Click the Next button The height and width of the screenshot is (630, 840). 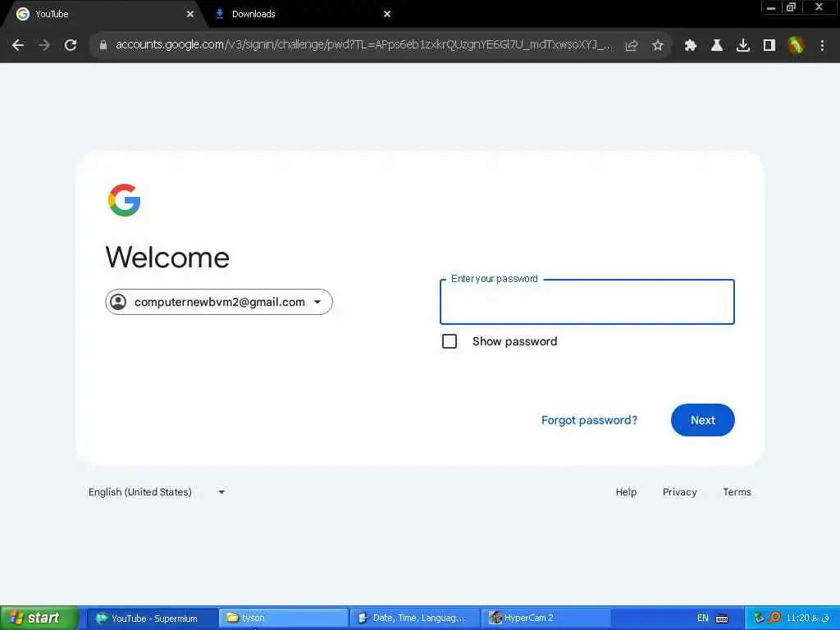[x=702, y=420]
